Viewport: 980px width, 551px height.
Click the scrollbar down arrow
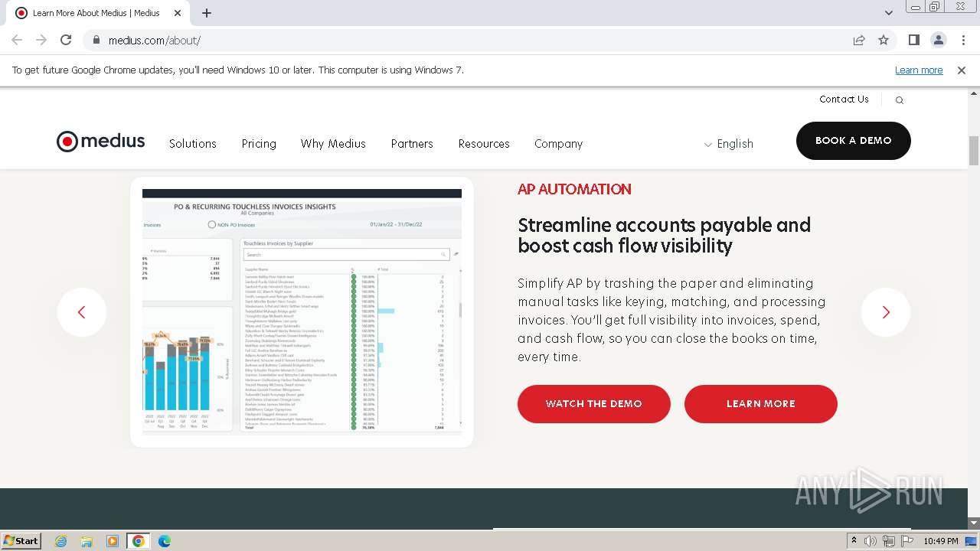974,523
